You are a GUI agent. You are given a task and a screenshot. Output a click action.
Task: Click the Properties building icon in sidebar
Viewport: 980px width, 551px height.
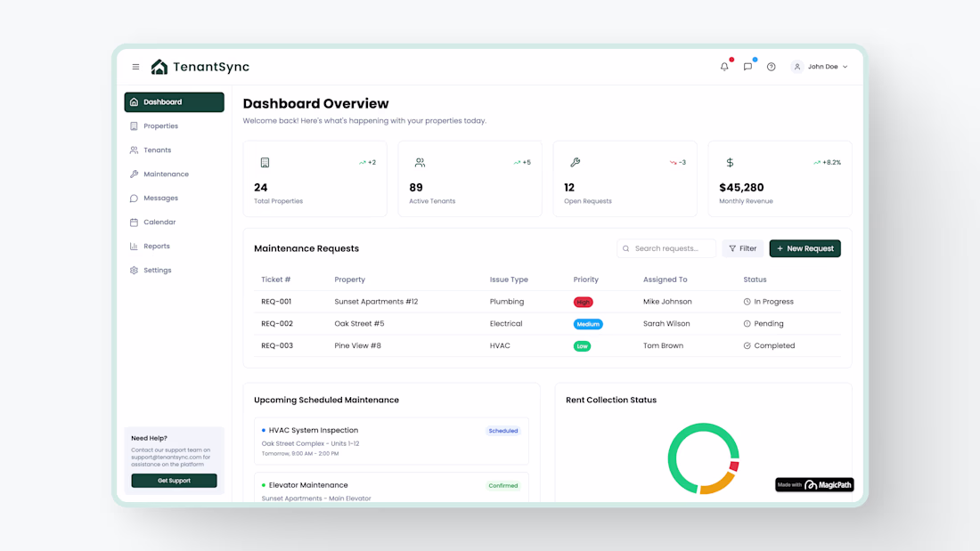click(134, 126)
